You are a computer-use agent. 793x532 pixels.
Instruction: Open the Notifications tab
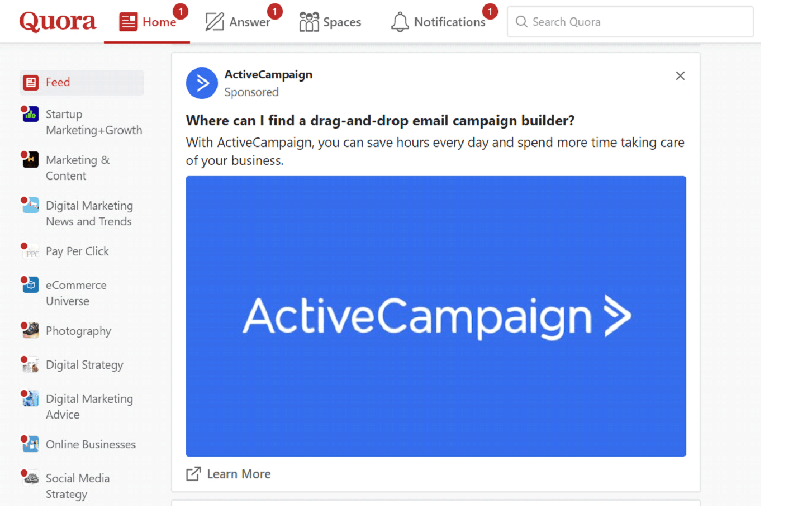click(x=439, y=22)
